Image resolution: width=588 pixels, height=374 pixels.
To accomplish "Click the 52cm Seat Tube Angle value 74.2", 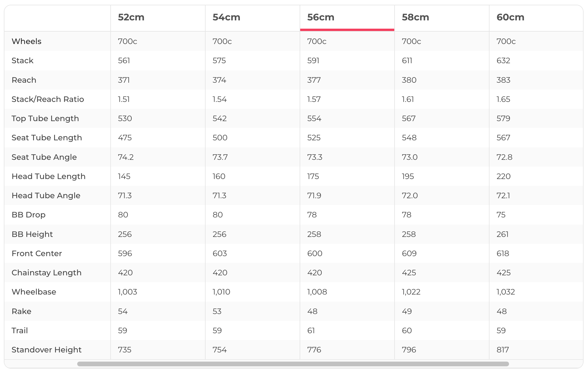I will point(126,157).
